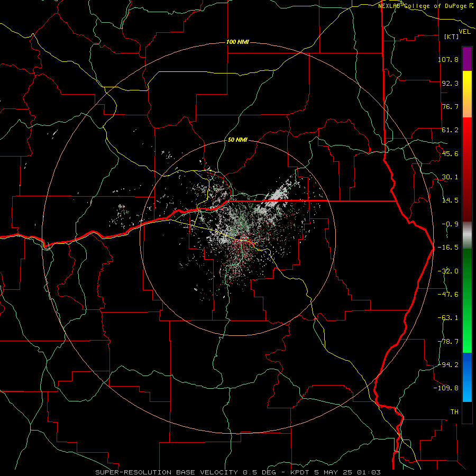Image resolution: width=476 pixels, height=476 pixels.
Task: Click the red segment of the velocity scale
Action: [467, 169]
